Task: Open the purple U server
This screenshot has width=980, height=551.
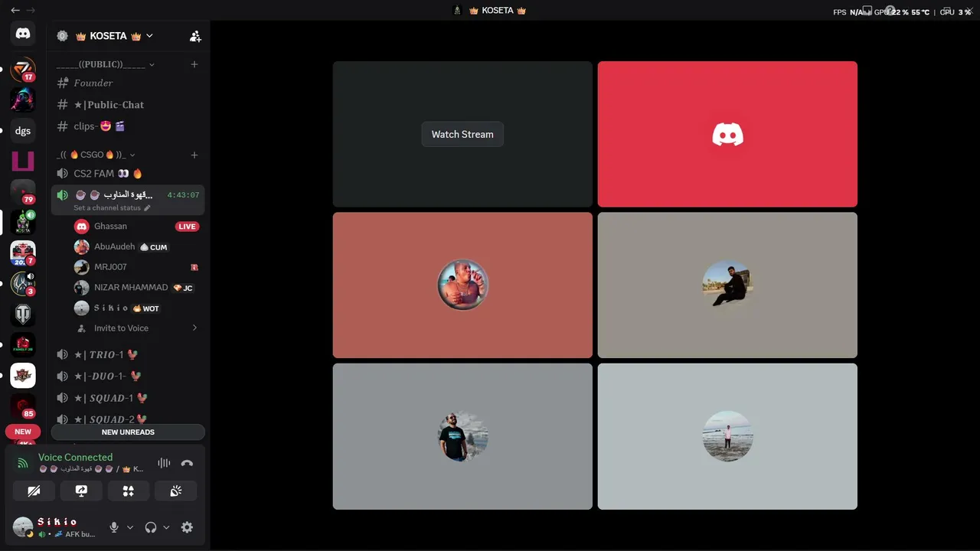Action: click(23, 161)
